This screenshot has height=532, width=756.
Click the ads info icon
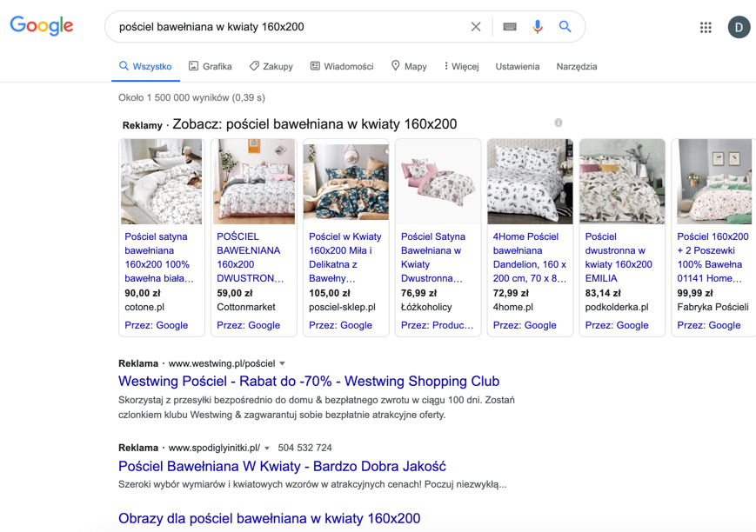tap(559, 123)
